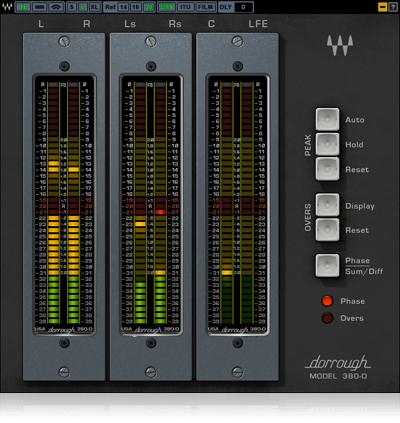Image resolution: width=400 pixels, height=423 pixels.
Task: Select the arc meter view icon
Action: pos(56,7)
